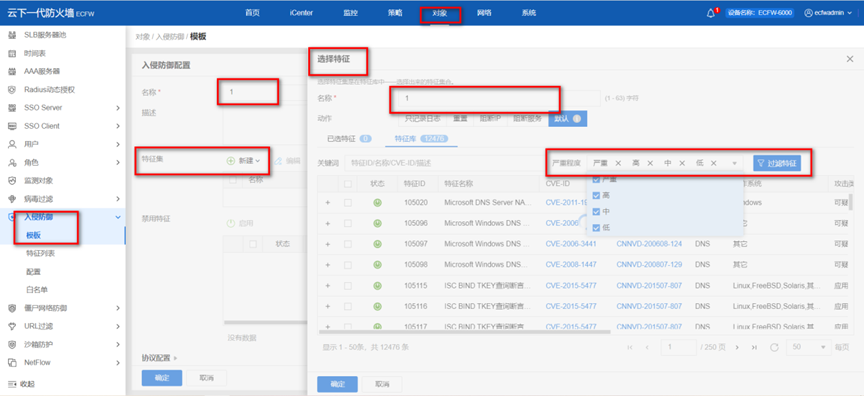Click green status icon for 105096
The width and height of the screenshot is (864, 396).
tap(377, 223)
